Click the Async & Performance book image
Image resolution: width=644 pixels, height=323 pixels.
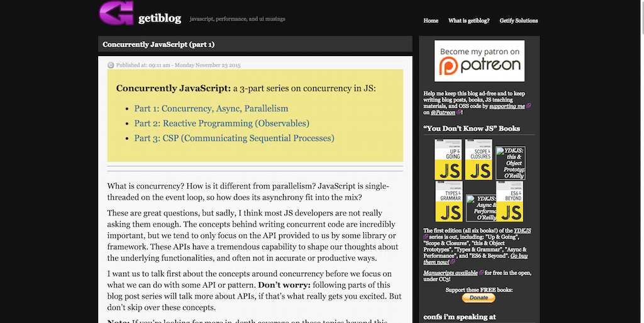[479, 208]
